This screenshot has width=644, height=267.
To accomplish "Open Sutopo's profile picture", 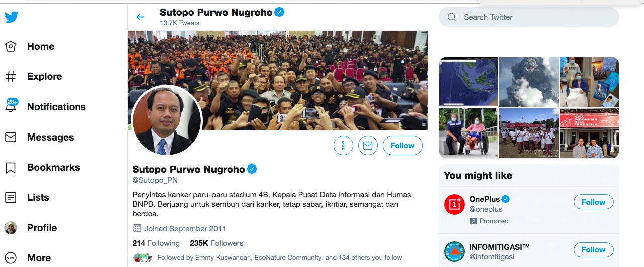I will click(x=167, y=120).
